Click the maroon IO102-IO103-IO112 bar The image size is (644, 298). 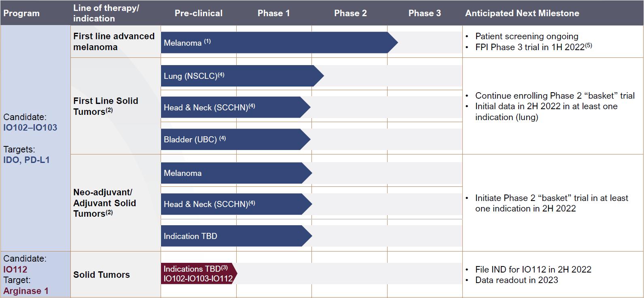198,274
